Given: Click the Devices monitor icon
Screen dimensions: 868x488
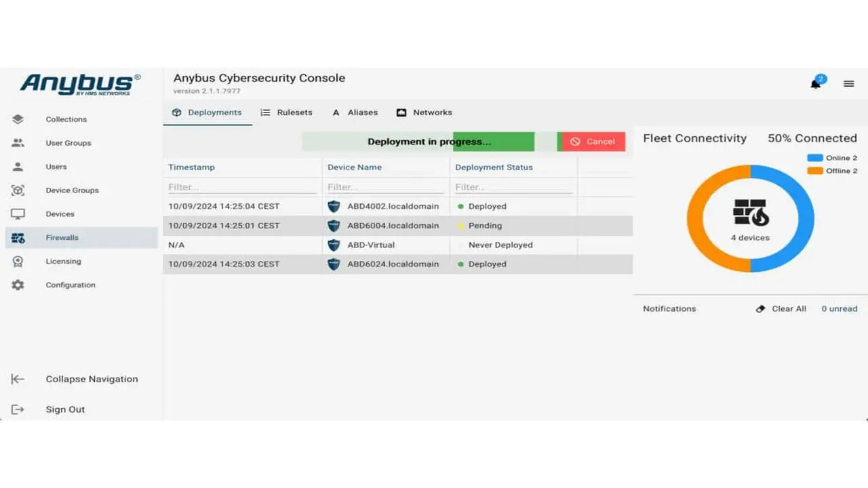Looking at the screenshot, I should (18, 214).
